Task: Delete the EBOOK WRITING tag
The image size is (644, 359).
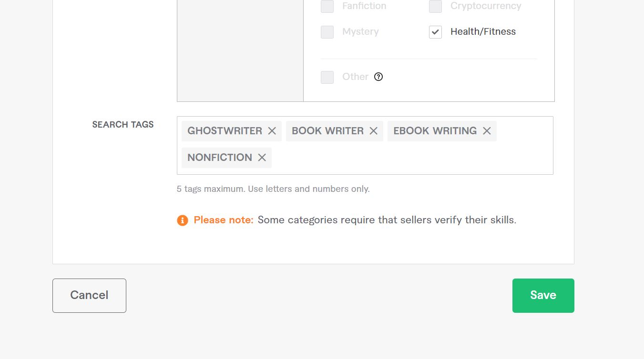Action: [487, 131]
